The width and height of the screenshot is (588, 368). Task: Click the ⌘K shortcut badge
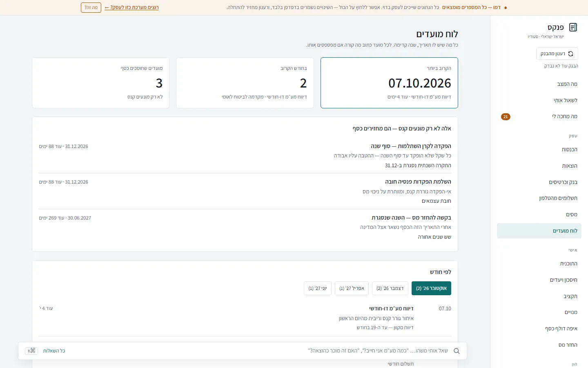point(31,351)
